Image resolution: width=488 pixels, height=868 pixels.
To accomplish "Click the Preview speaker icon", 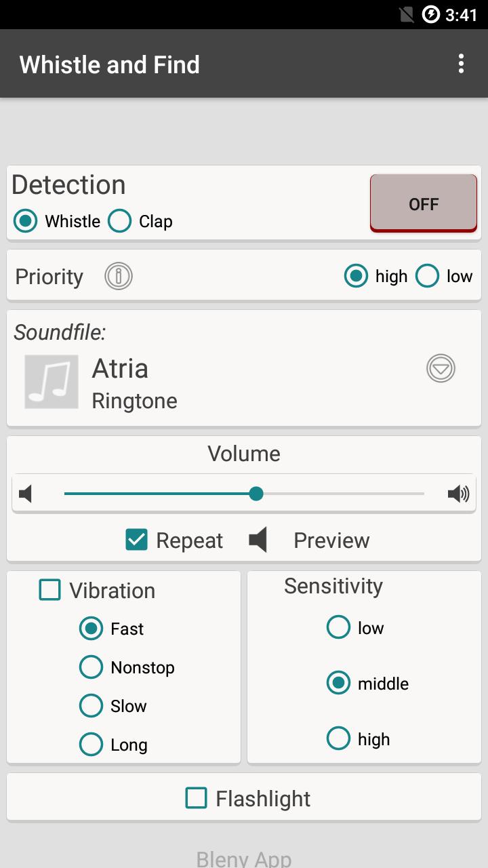I will click(x=258, y=540).
